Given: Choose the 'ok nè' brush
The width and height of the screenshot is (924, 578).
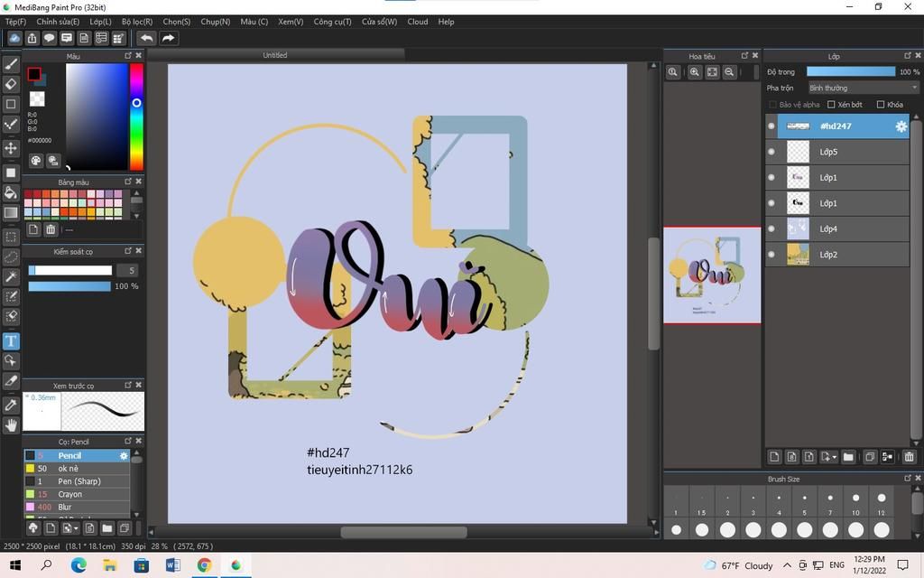Looking at the screenshot, I should coord(78,469).
